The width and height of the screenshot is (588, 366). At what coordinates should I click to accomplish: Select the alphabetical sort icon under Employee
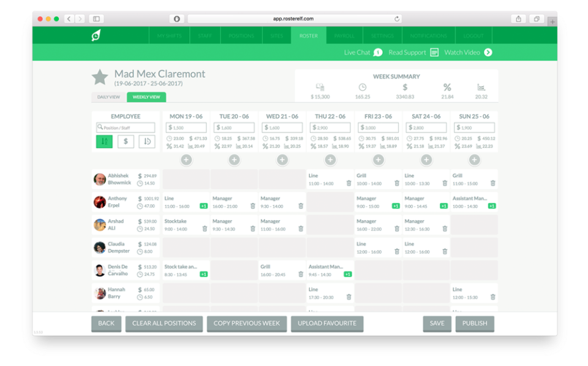(103, 141)
